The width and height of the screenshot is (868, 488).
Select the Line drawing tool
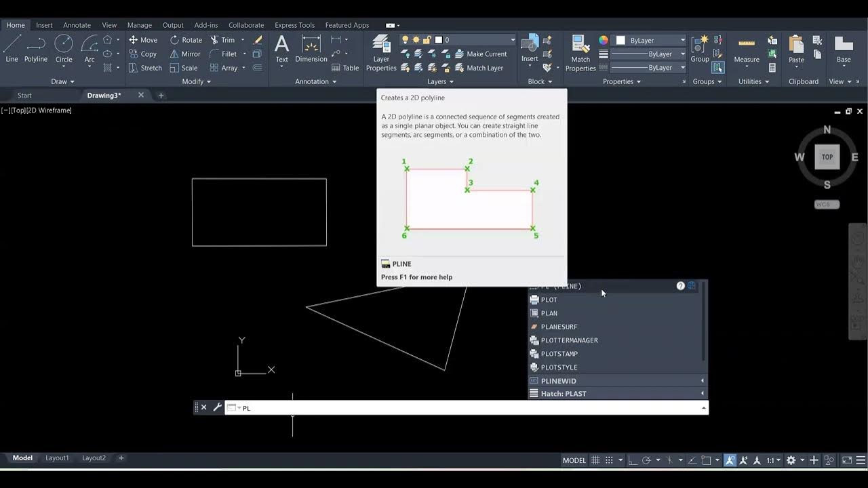12,49
